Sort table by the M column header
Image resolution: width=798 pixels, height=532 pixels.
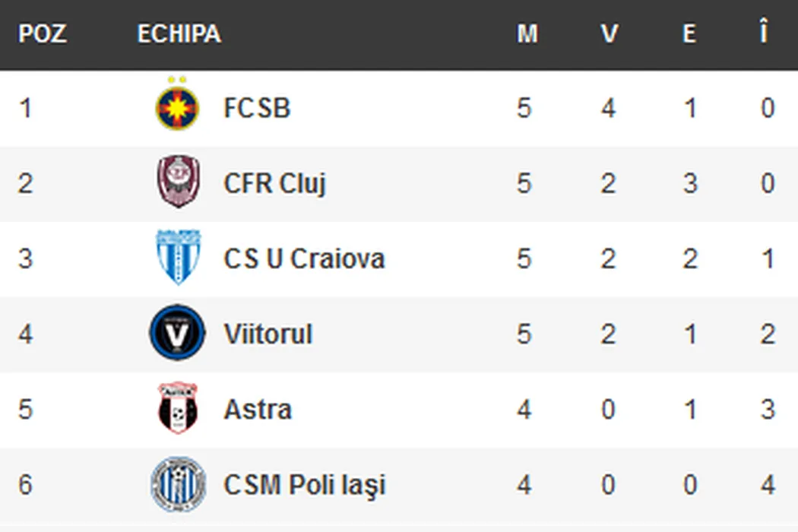click(527, 34)
